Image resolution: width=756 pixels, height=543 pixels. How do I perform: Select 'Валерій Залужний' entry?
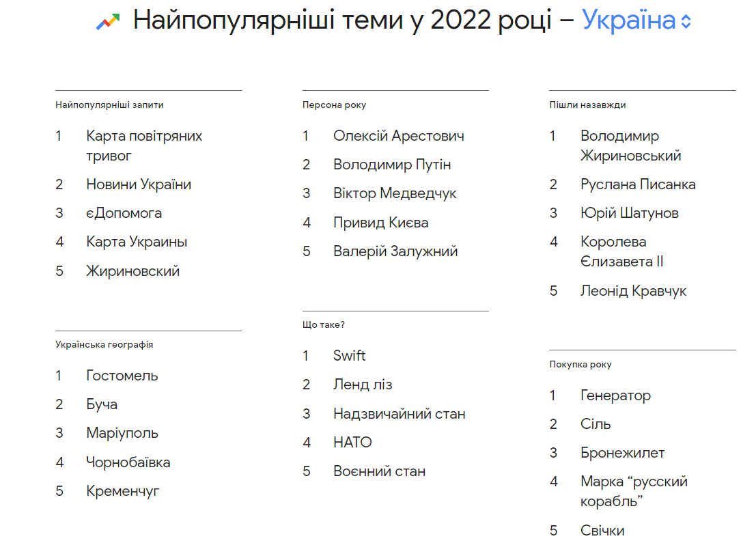coord(395,251)
